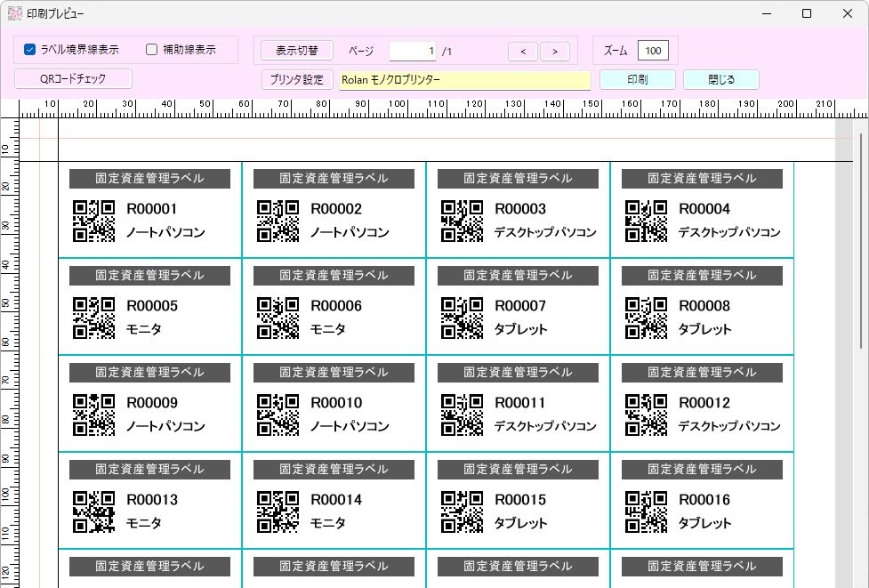
Task: Close the preview with 閉じる
Action: point(720,79)
